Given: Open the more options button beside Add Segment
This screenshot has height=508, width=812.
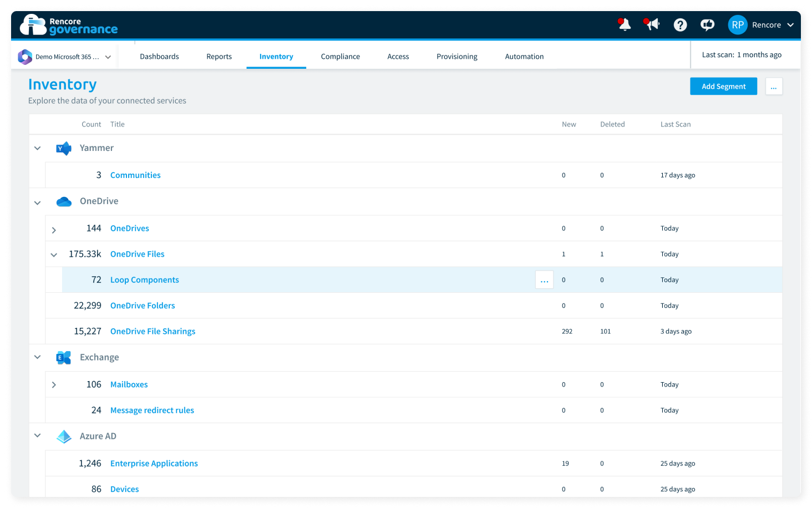Looking at the screenshot, I should 774,86.
